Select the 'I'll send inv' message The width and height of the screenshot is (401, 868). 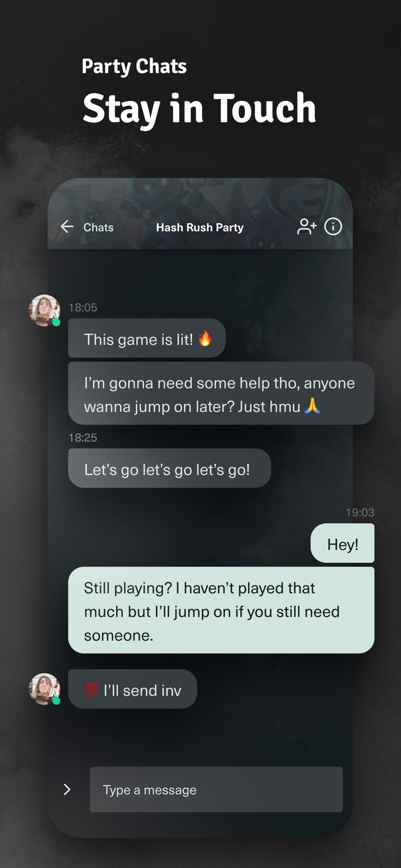point(132,689)
